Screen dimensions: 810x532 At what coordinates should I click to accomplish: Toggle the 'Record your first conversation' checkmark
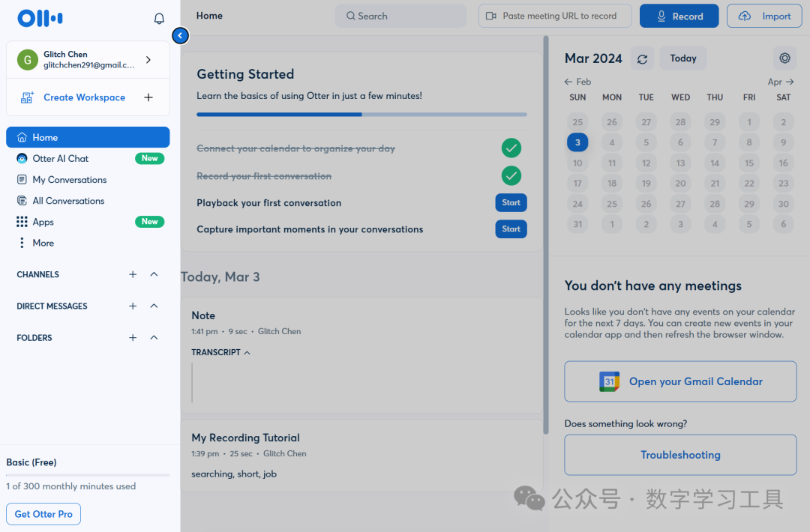pyautogui.click(x=511, y=175)
